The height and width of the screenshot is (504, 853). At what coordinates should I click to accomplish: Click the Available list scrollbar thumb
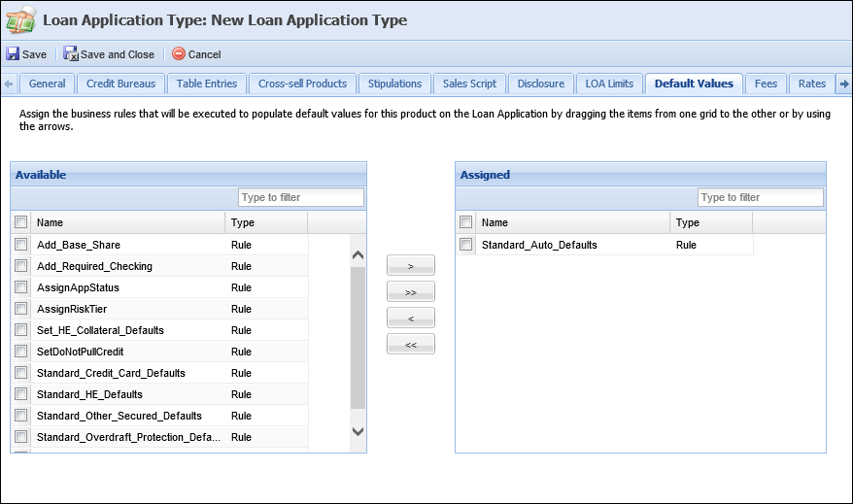click(x=358, y=337)
